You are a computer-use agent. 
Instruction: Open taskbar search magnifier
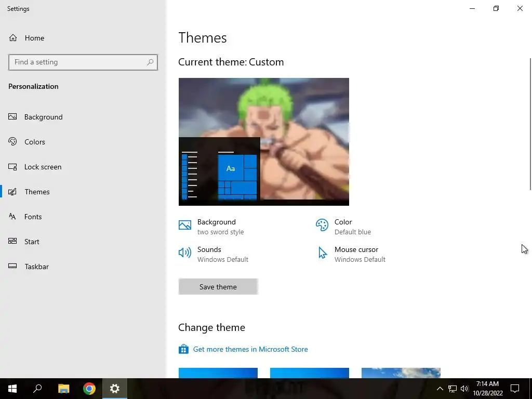click(37, 389)
